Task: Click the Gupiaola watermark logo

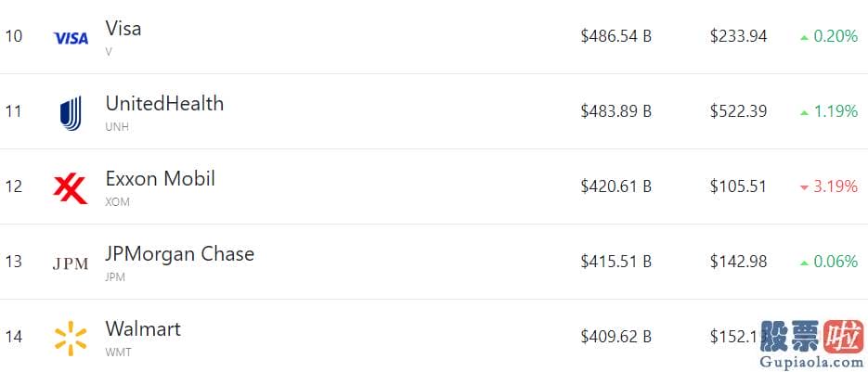Action: pos(811,345)
